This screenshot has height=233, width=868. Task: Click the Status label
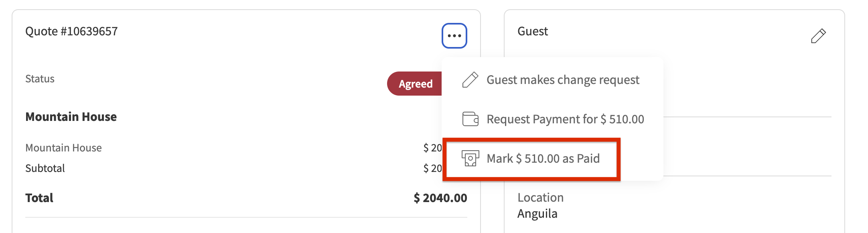click(x=40, y=79)
